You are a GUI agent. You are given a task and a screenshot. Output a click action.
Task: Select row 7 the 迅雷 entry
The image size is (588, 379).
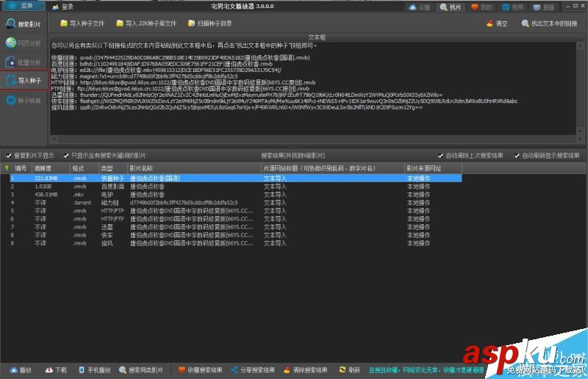tap(235, 227)
